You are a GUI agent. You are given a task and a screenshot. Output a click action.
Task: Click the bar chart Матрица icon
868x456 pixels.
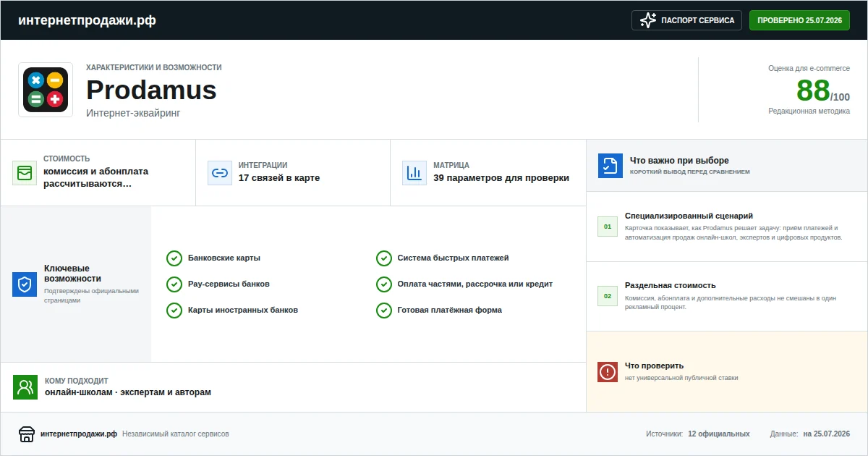pyautogui.click(x=414, y=173)
